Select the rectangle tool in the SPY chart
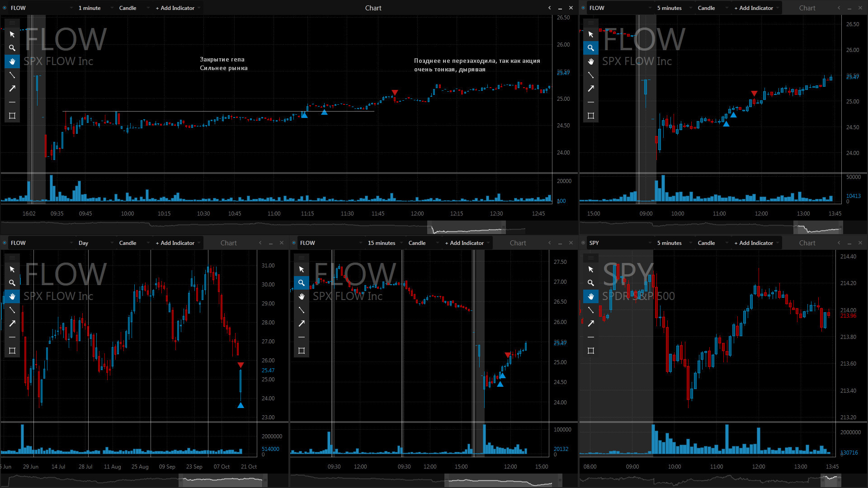The image size is (868, 488). point(591,351)
